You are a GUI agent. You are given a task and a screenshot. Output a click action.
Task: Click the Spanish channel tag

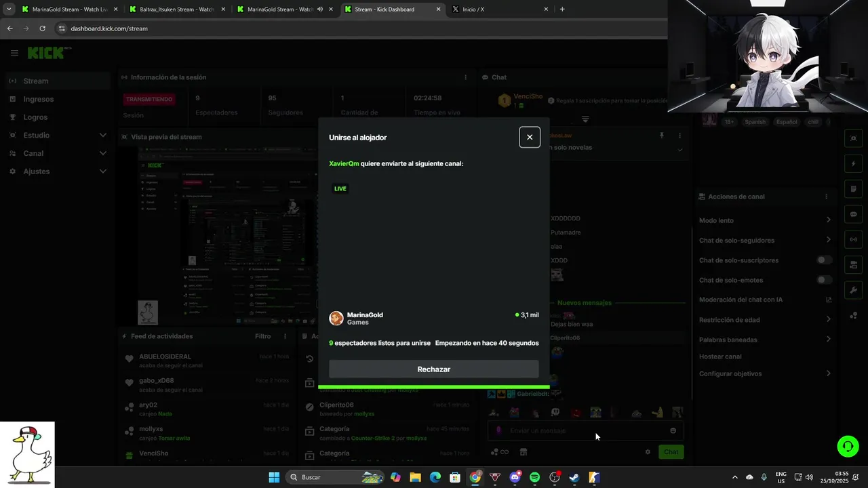[x=755, y=122]
